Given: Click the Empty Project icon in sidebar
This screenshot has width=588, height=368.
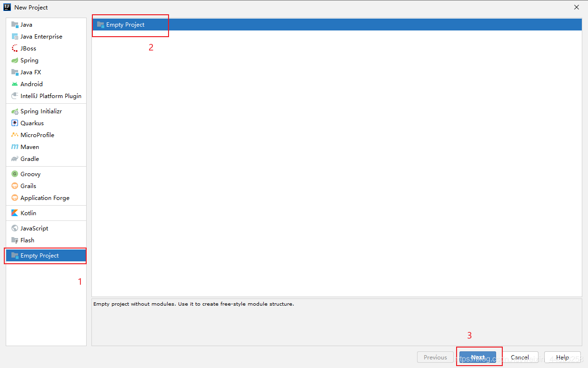Looking at the screenshot, I should click(15, 255).
